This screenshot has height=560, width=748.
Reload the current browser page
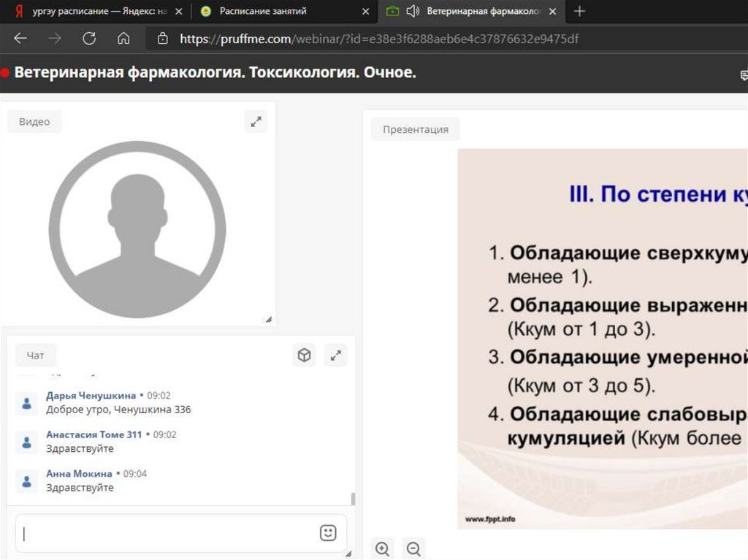[x=89, y=39]
